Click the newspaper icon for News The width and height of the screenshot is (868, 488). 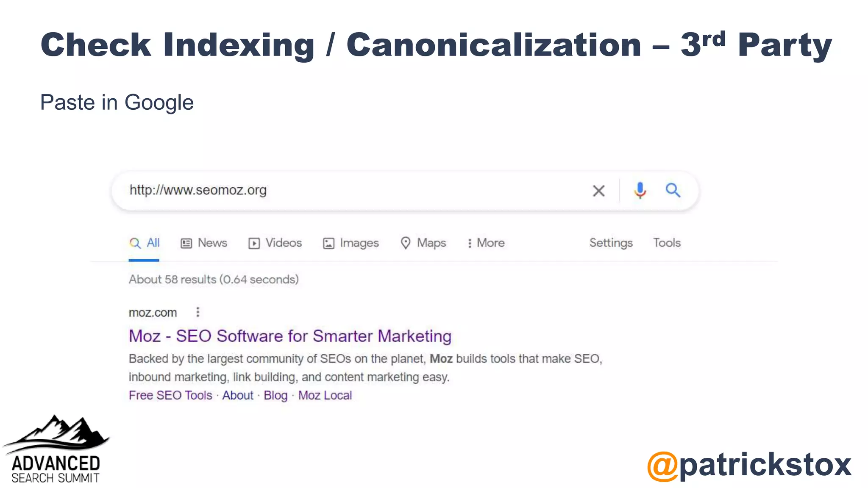pos(186,243)
